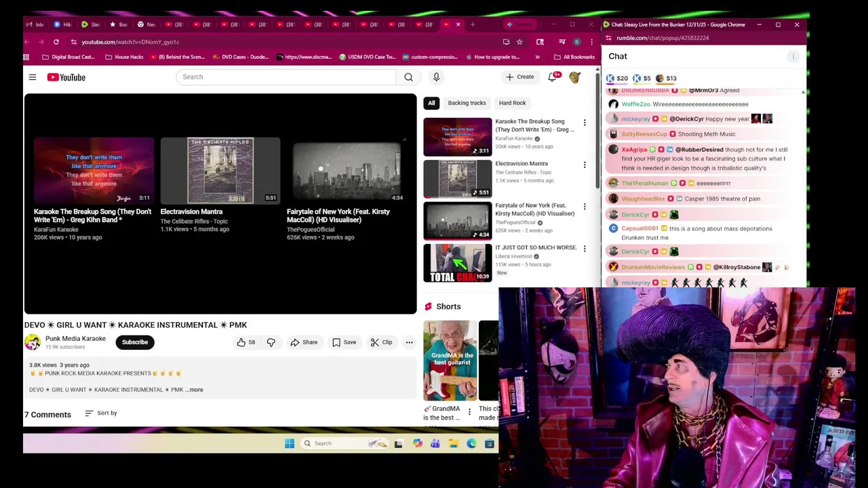Image resolution: width=868 pixels, height=488 pixels.
Task: Close the active YouTube browser tab
Action: 458,24
